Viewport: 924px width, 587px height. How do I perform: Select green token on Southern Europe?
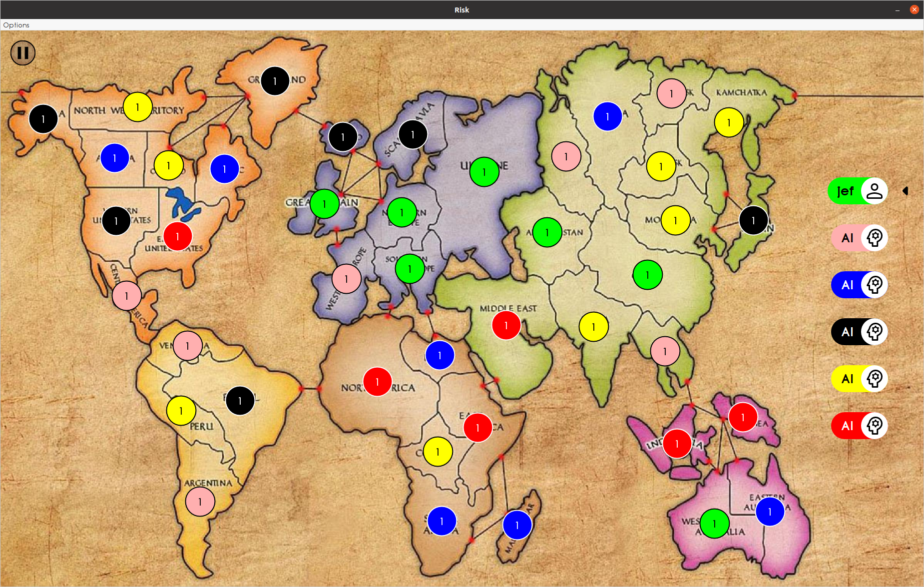coord(410,269)
